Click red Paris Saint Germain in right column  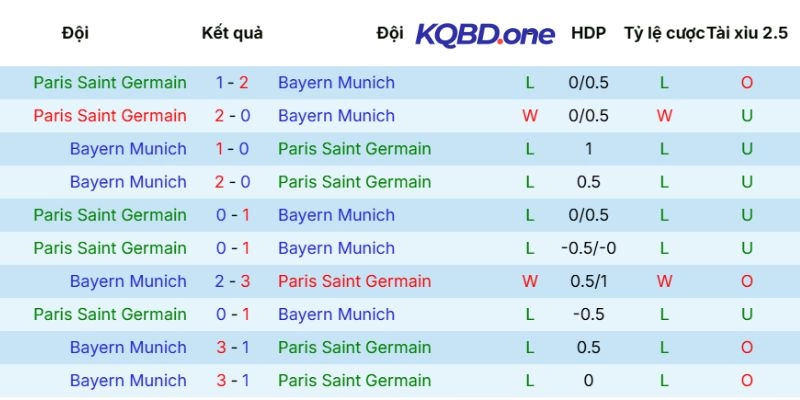click(354, 281)
